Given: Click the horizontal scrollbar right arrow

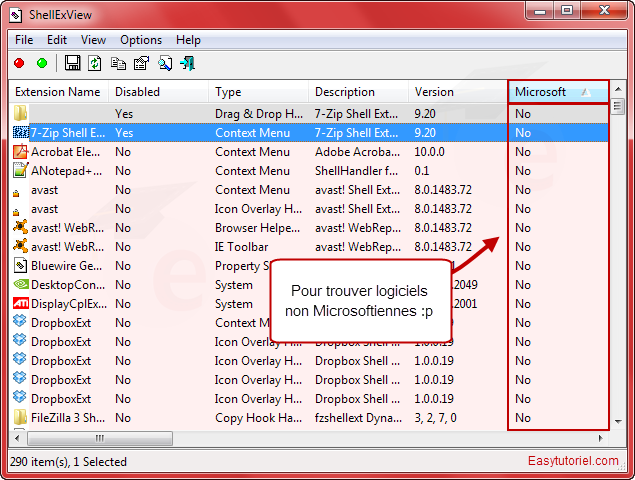Looking at the screenshot, I should [x=601, y=438].
